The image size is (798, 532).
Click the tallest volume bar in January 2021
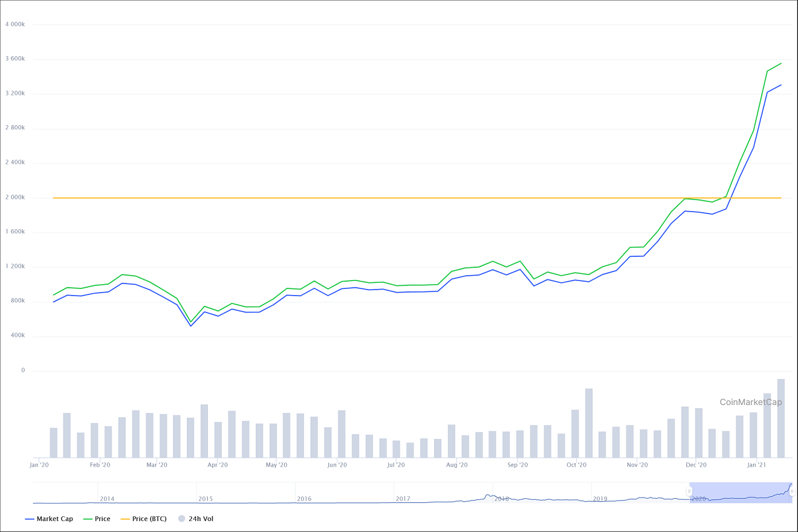click(780, 417)
